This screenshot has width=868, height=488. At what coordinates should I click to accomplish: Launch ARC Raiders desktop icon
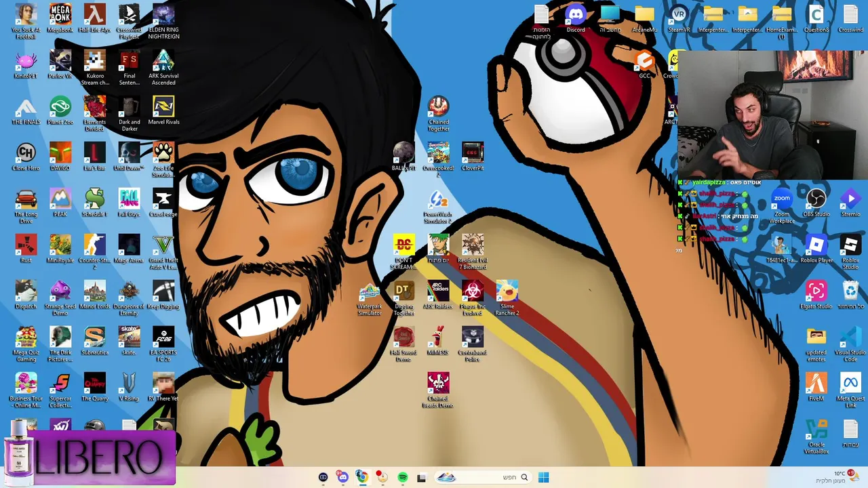coord(438,295)
